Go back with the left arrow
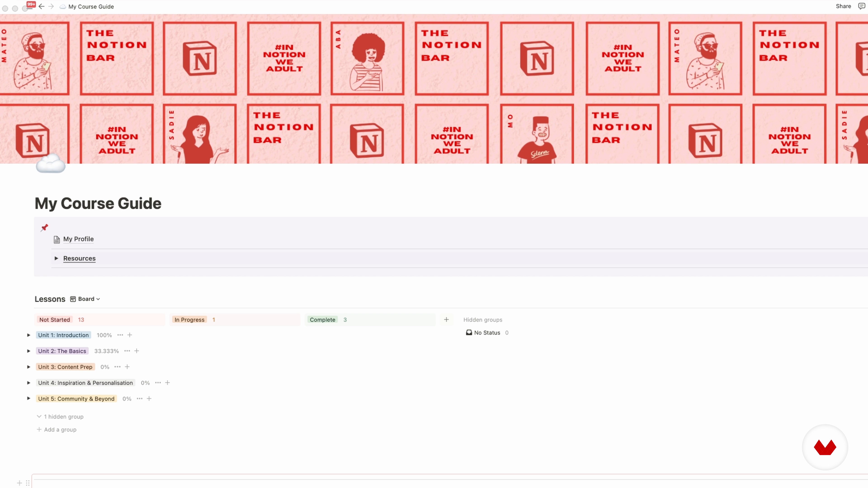Viewport: 868px width, 488px height. tap(41, 6)
